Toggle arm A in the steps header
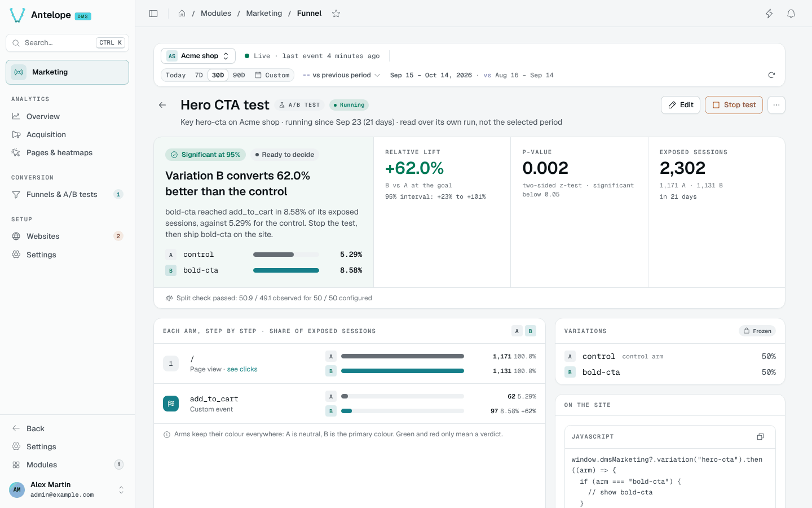Screen dimensions: 812x508 [x=517, y=331]
